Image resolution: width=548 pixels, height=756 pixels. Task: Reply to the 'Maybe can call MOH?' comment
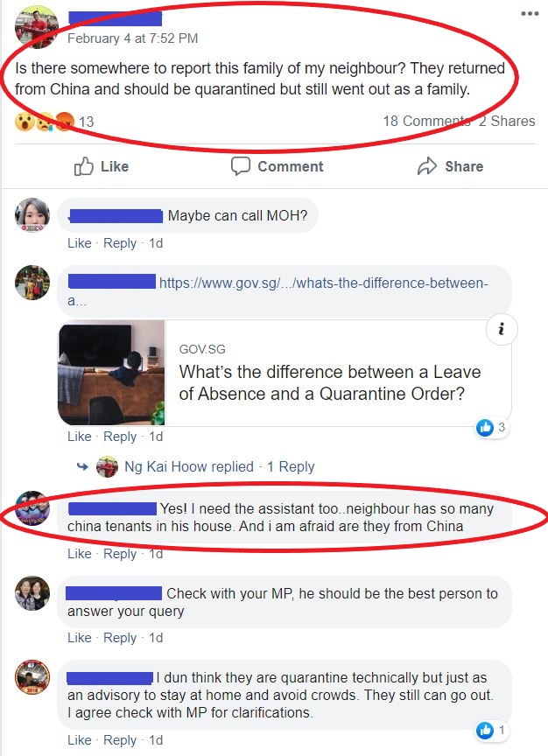(120, 243)
